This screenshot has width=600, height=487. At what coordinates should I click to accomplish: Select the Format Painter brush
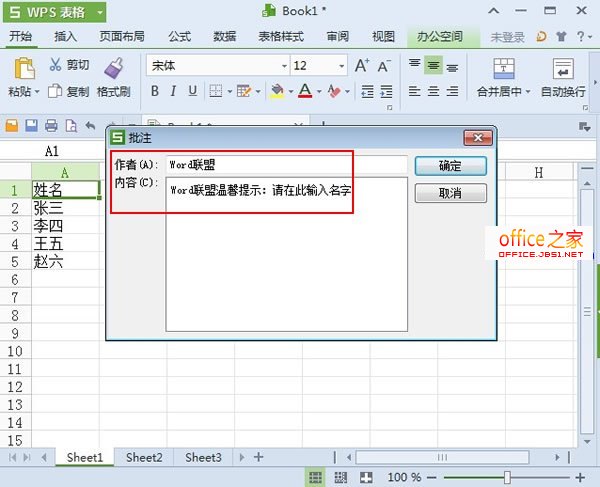(x=113, y=68)
